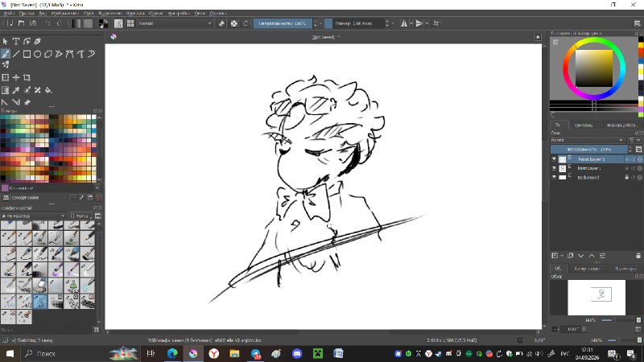Screen dimensions: 644x362
Task: Select the Rectangle shape tool
Action: pyautogui.click(x=27, y=54)
